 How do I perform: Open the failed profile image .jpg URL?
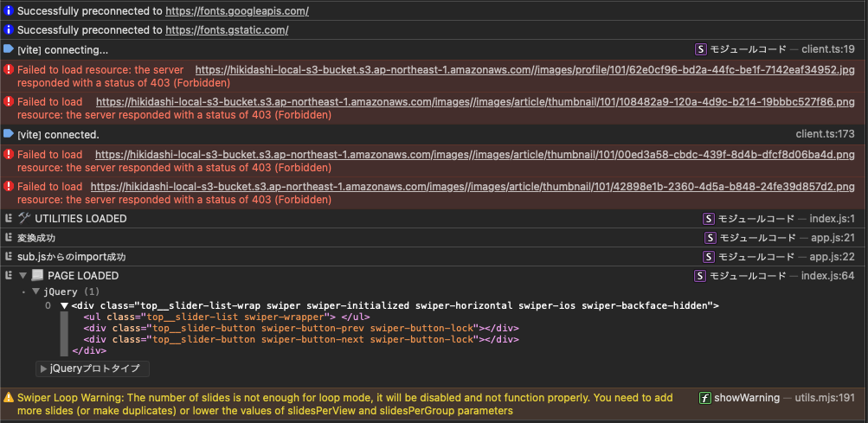coord(524,69)
